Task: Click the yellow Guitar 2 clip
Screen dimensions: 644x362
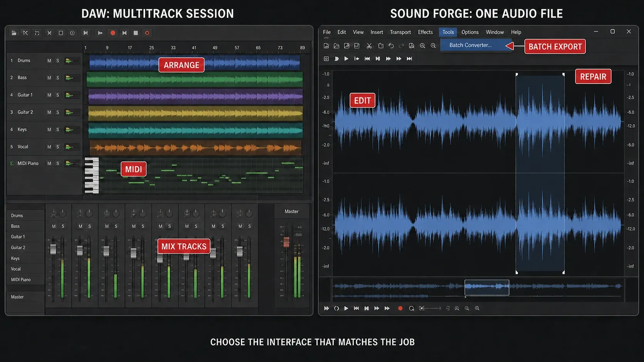Action: pos(195,113)
